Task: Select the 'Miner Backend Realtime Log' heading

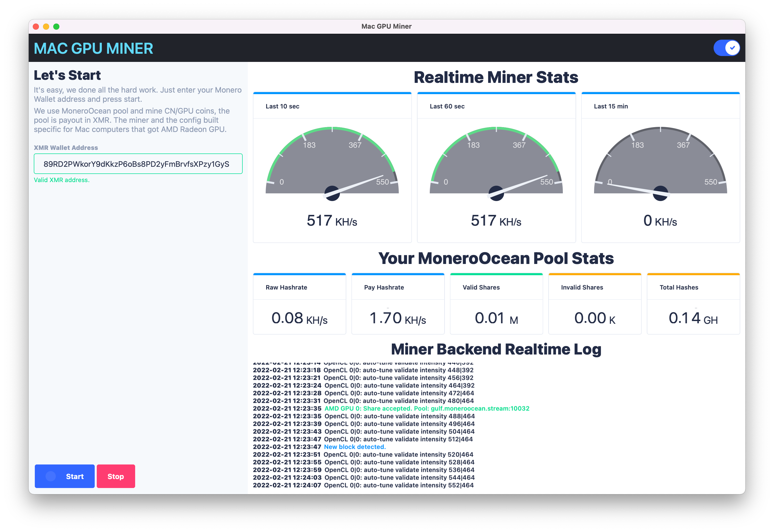Action: click(x=496, y=349)
